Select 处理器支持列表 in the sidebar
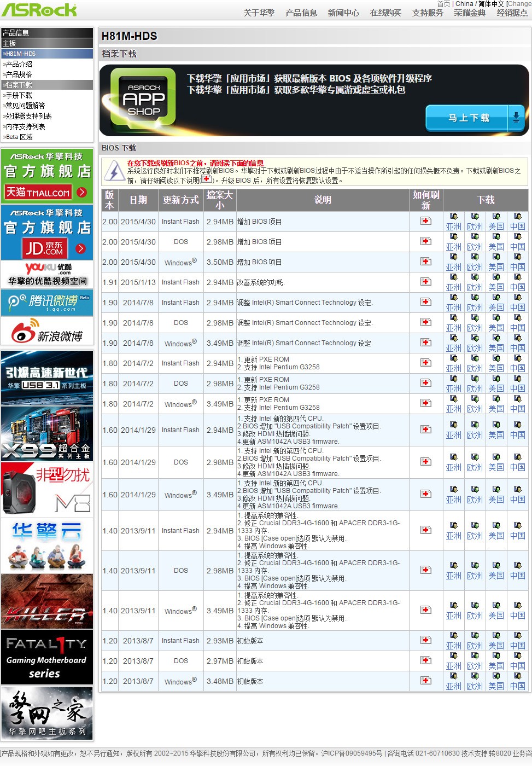Screen dimensions: 532x766 [x=28, y=116]
